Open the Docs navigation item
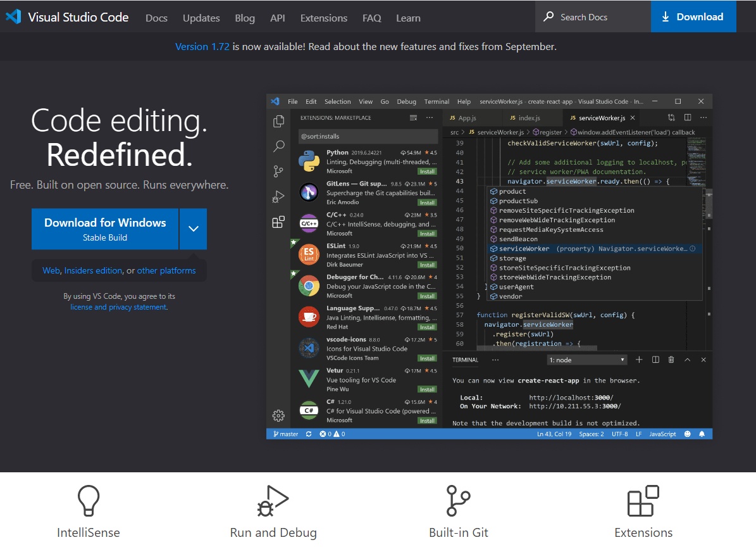756x547 pixels. click(x=157, y=18)
